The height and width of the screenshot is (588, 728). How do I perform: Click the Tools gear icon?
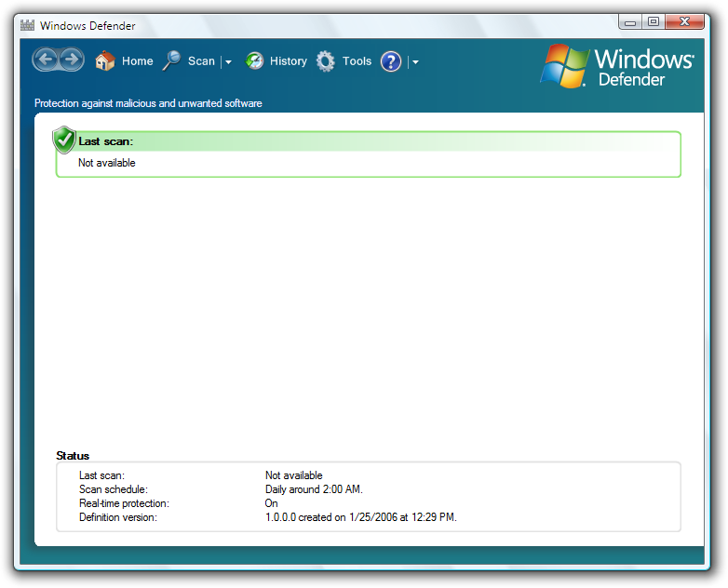click(326, 60)
